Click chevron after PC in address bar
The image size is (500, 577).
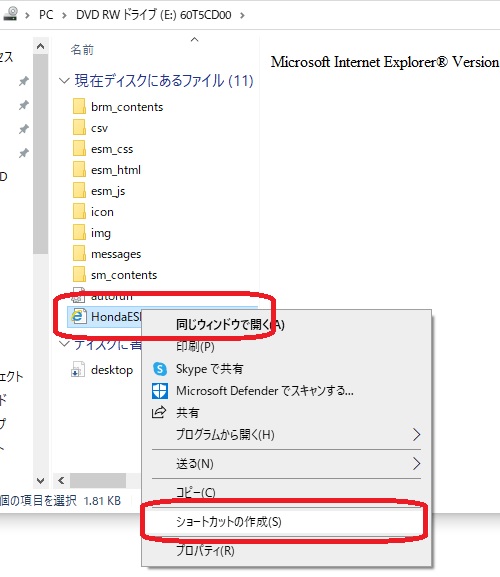(x=64, y=15)
